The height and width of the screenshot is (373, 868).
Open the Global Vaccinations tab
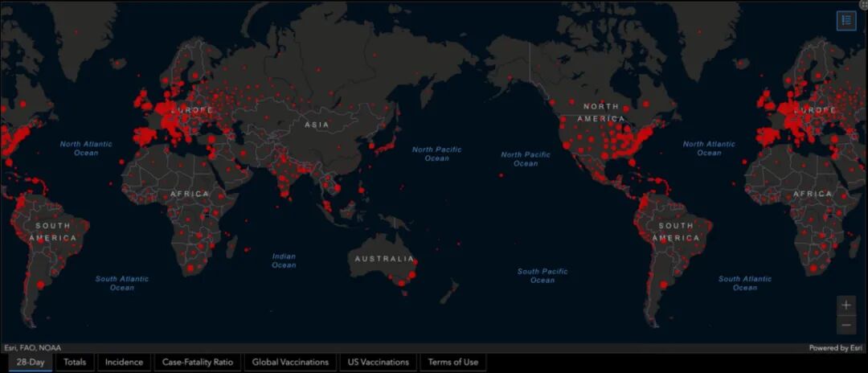[x=290, y=363]
